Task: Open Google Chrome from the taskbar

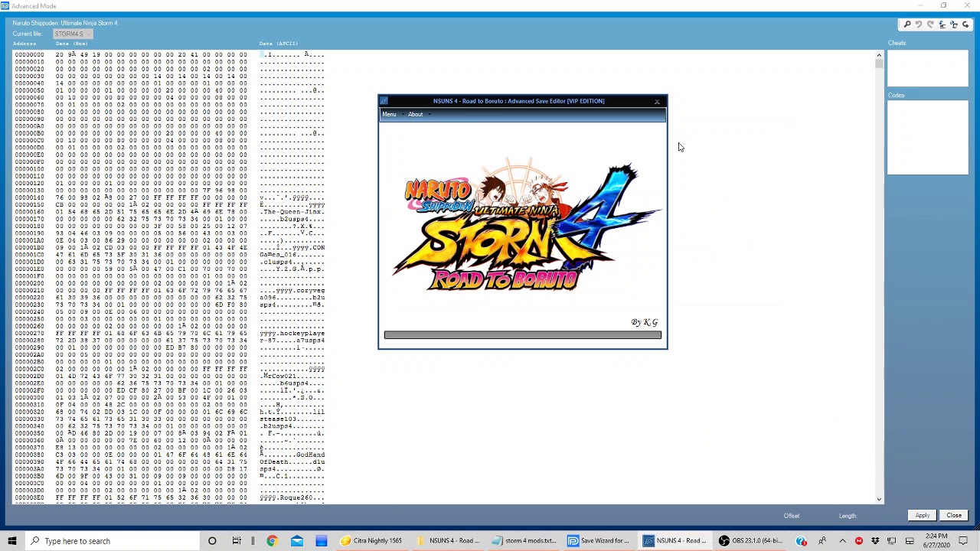Action: pyautogui.click(x=272, y=541)
